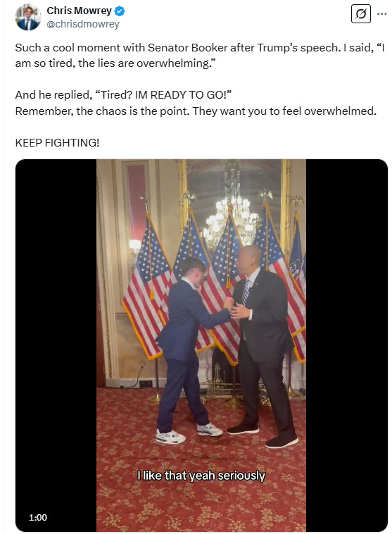The width and height of the screenshot is (392, 534).
Task: Click the 'And he replied' text line
Action: click(123, 94)
